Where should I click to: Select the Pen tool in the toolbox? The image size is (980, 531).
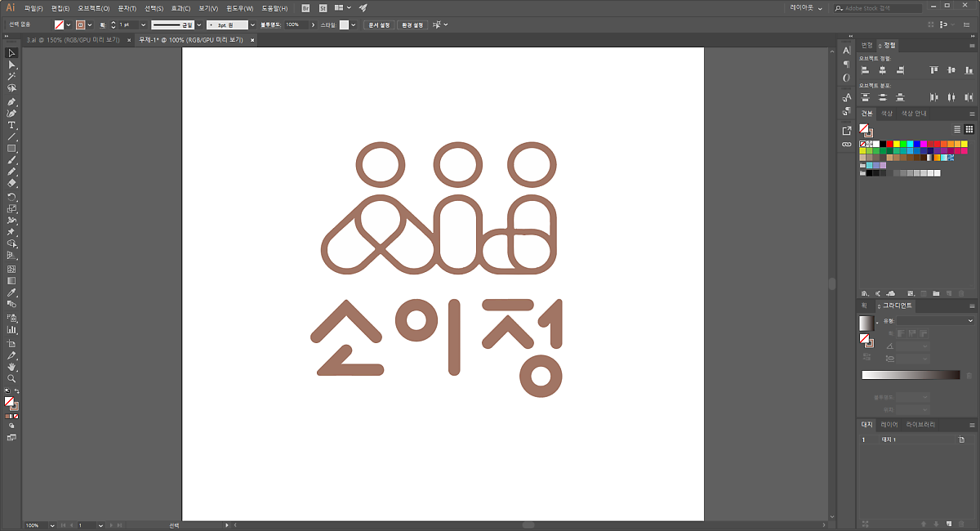coord(11,102)
